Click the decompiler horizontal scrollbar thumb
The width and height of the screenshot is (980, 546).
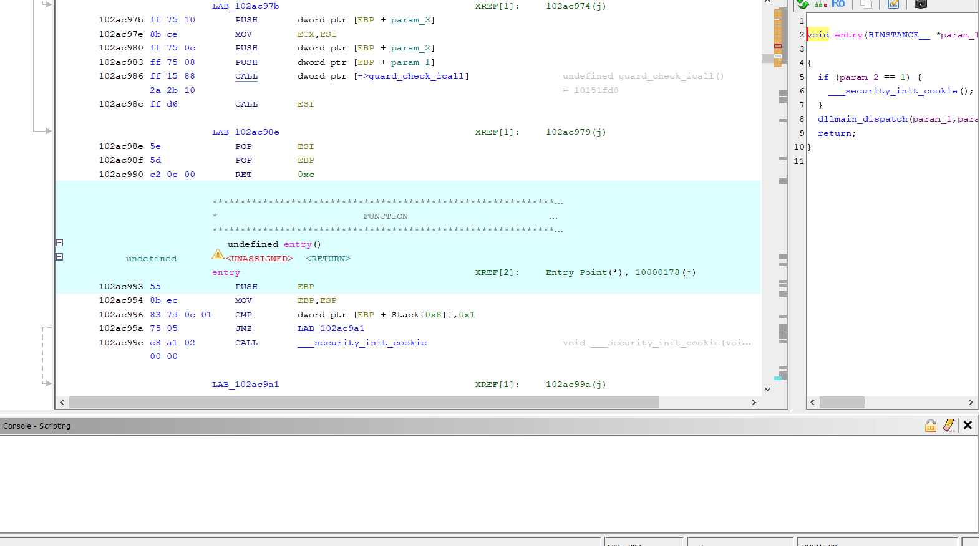tap(842, 403)
